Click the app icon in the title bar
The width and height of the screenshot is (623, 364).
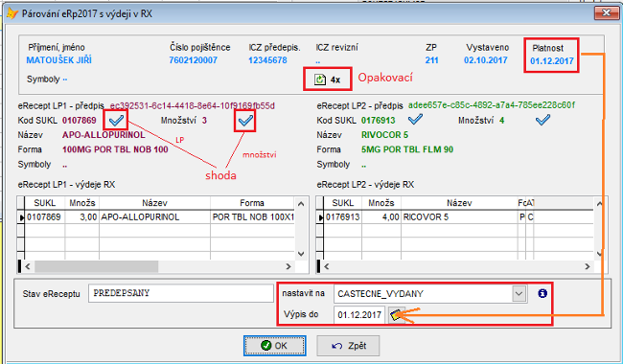point(12,13)
